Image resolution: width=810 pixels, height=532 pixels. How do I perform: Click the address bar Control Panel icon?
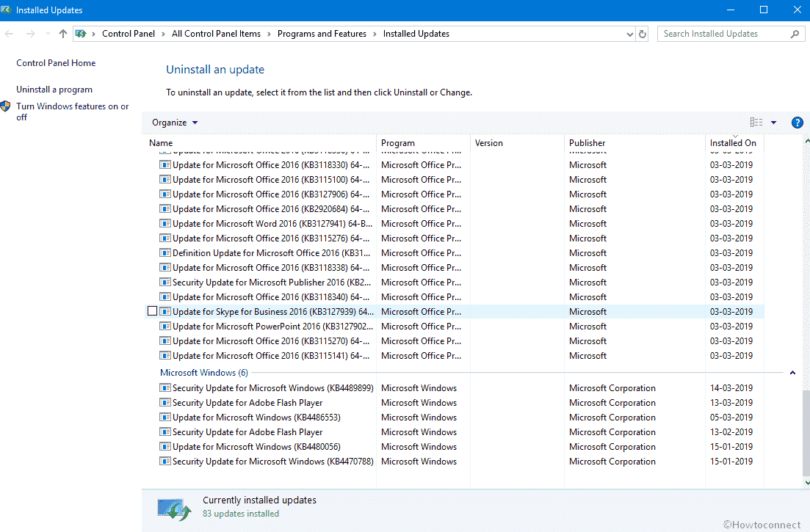pos(81,34)
